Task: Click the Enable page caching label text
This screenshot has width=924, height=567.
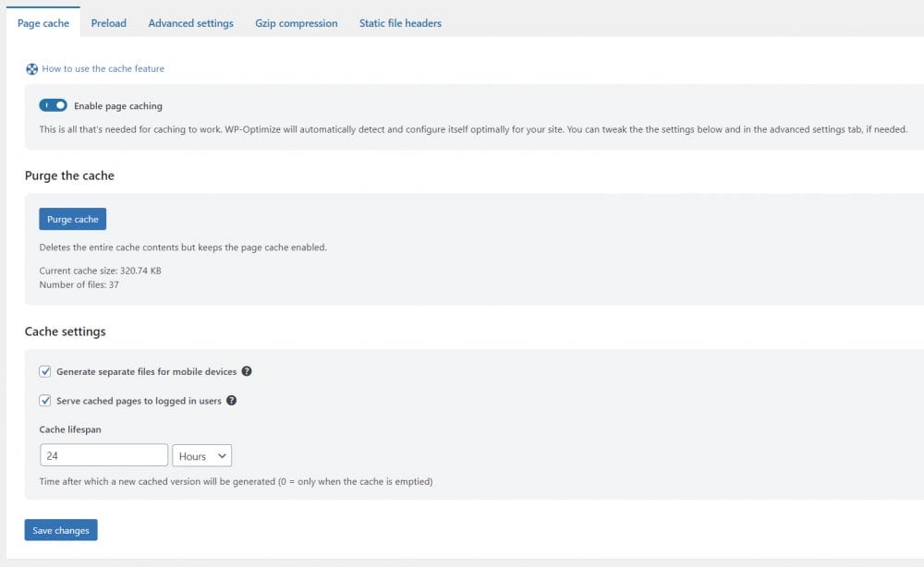Action: click(x=117, y=106)
